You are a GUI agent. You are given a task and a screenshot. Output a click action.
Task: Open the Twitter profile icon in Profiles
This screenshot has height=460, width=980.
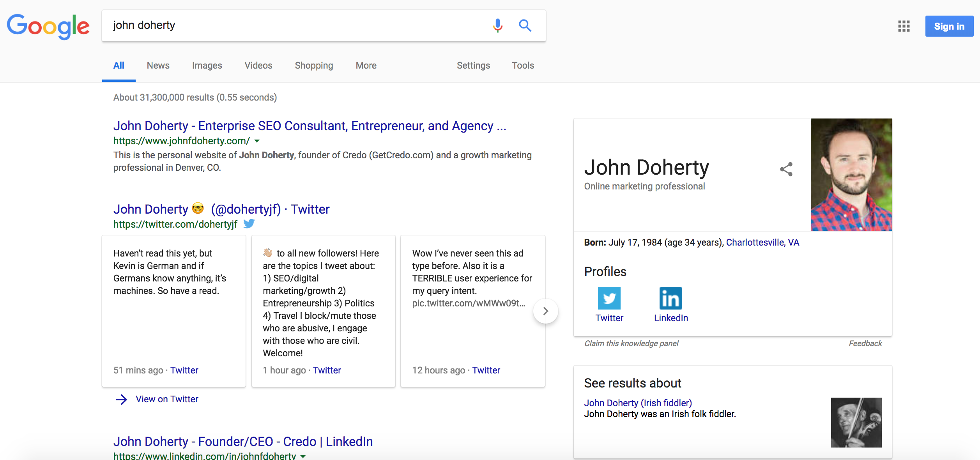tap(609, 298)
